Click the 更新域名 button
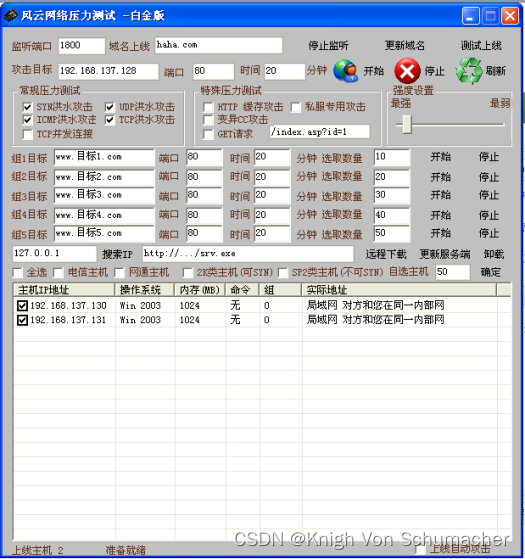Screen dimensions: 525x559 (x=405, y=46)
